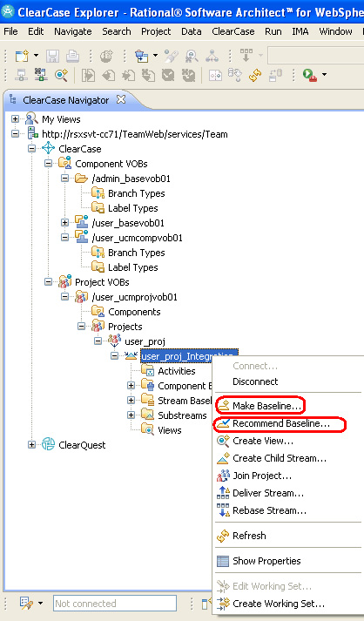The height and width of the screenshot is (621, 364).
Task: Open the Window menu
Action: 335,31
